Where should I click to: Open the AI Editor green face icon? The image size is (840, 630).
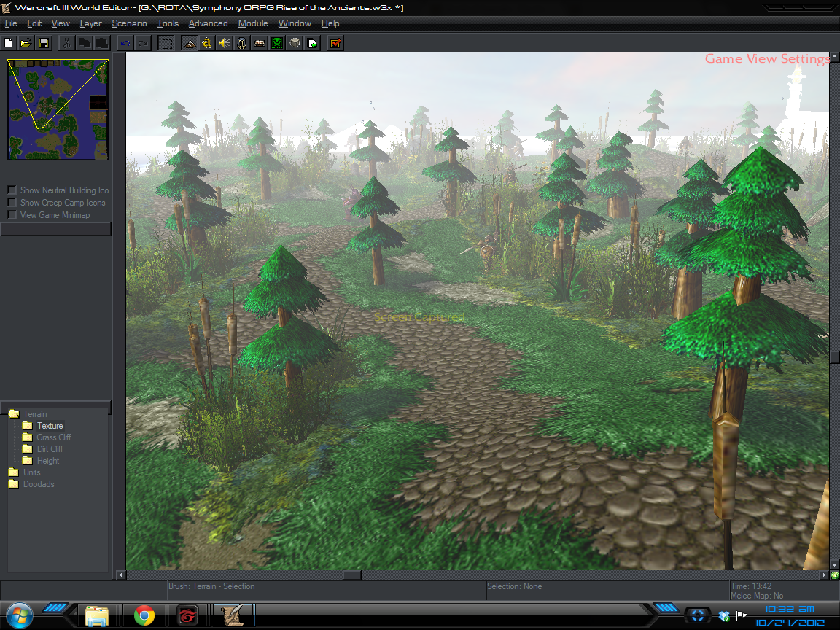(277, 43)
